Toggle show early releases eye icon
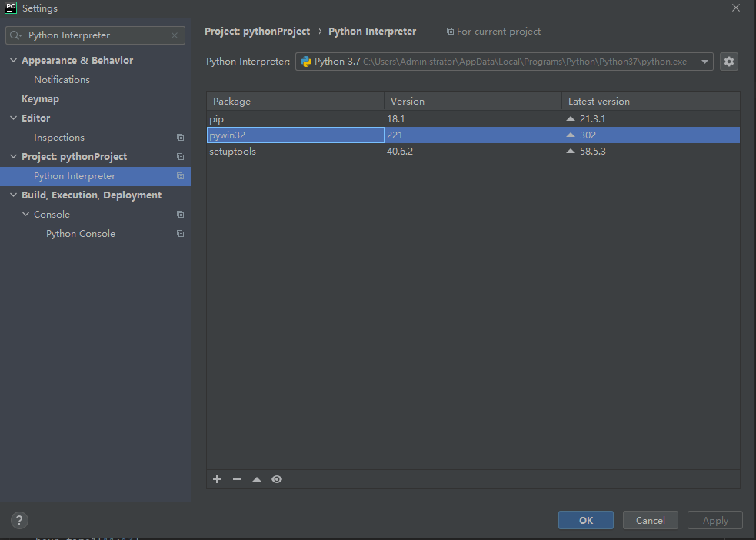The width and height of the screenshot is (756, 540). pos(277,479)
